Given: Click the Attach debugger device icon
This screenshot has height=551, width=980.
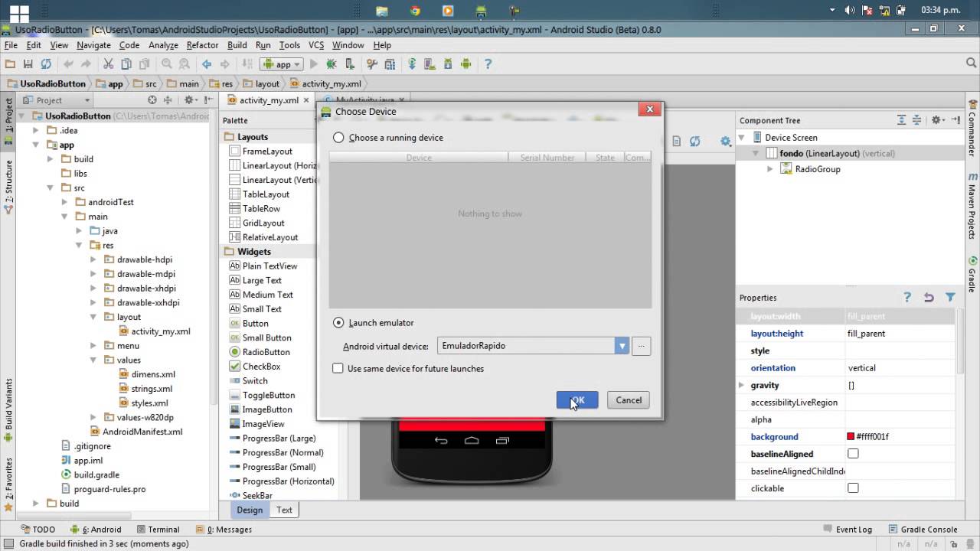Looking at the screenshot, I should [x=350, y=64].
